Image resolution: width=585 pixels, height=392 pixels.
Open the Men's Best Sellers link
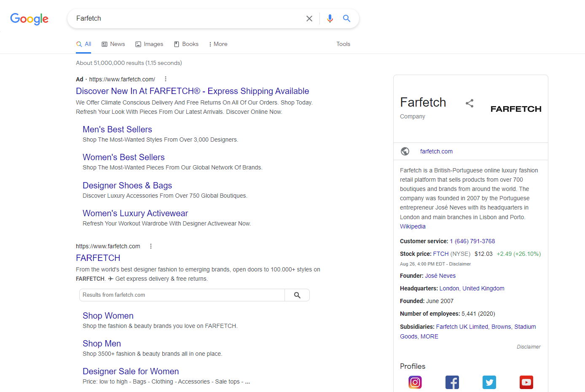(117, 129)
